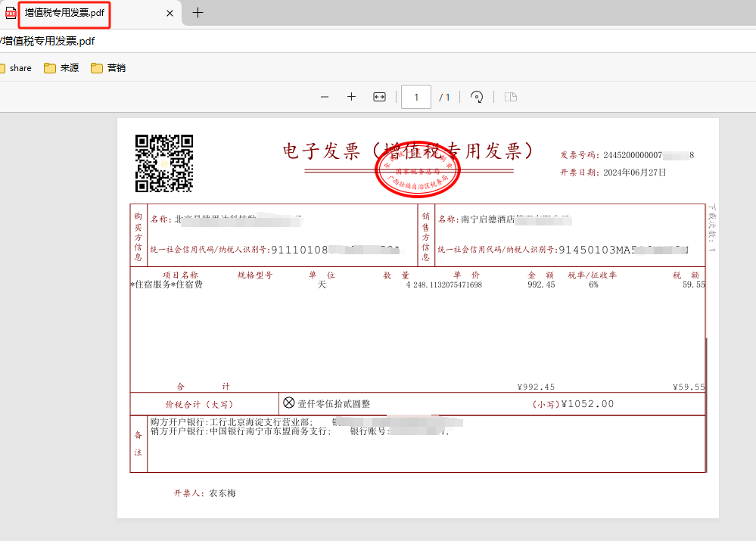Click the 单价 column header
The image size is (756, 541).
(x=467, y=275)
